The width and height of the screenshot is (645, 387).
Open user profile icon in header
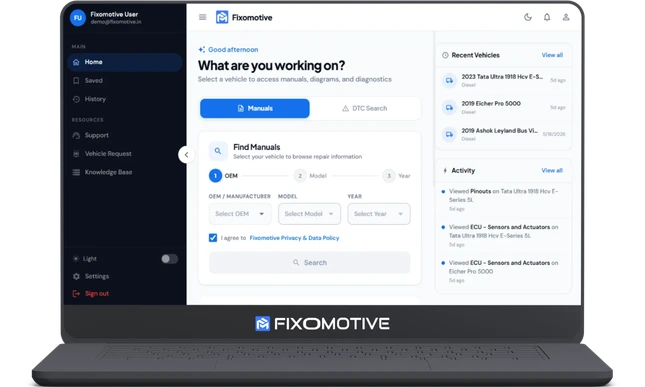(x=566, y=17)
